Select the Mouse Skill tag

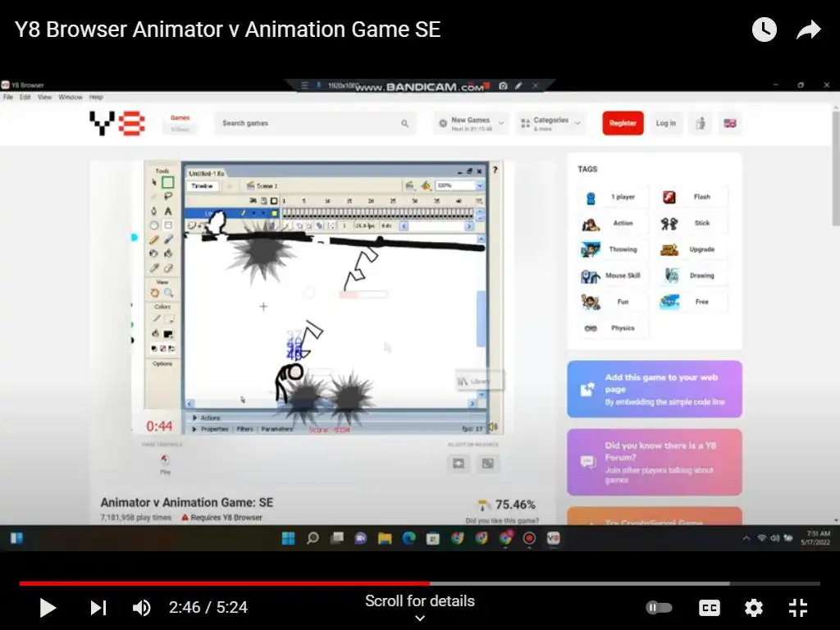tap(613, 276)
